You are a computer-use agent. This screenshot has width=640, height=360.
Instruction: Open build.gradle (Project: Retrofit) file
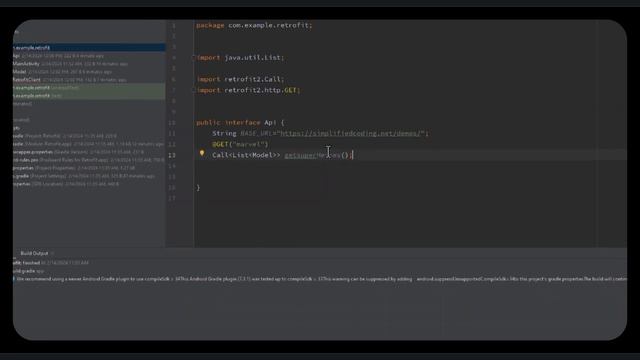tap(89, 136)
